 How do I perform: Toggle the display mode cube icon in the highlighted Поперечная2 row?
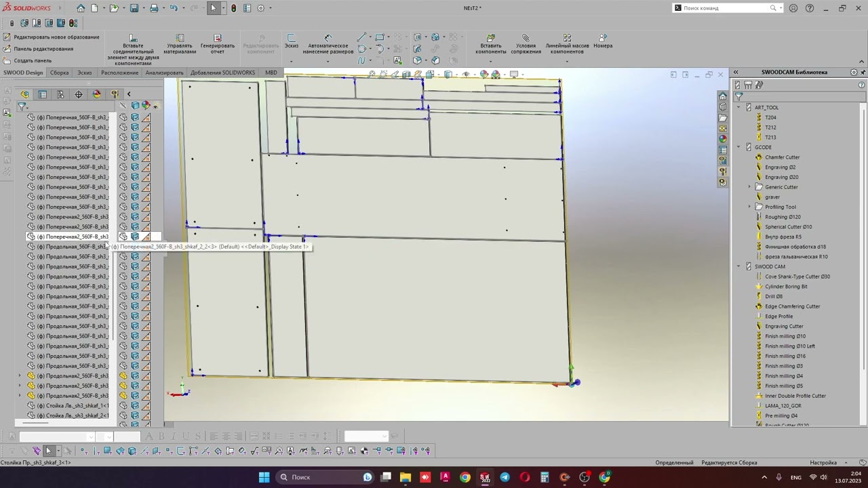pyautogui.click(x=135, y=237)
